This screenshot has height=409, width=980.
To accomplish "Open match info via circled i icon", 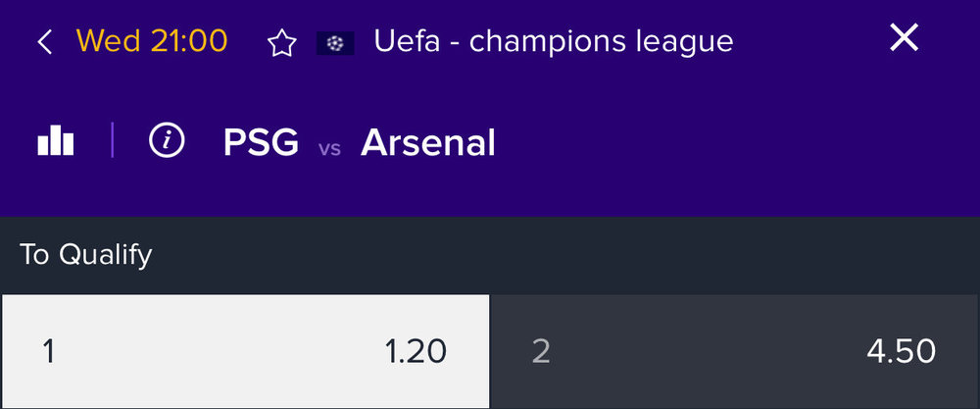I will point(167,140).
